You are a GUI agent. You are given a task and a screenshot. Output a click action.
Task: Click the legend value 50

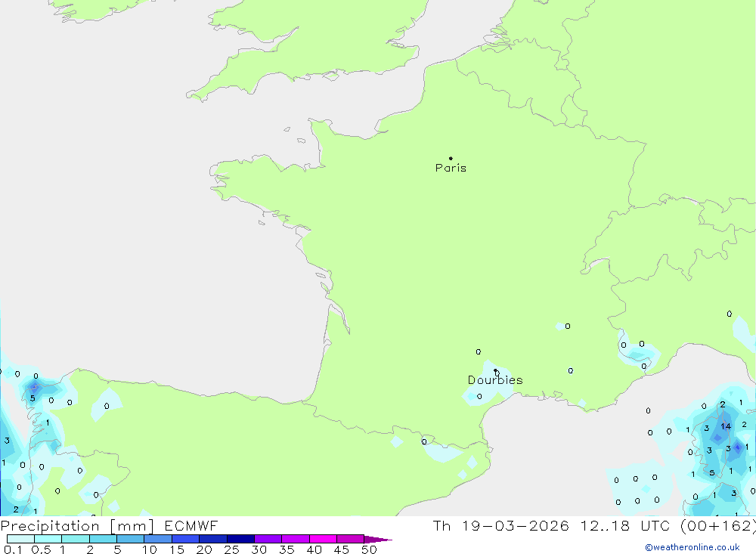click(x=369, y=549)
